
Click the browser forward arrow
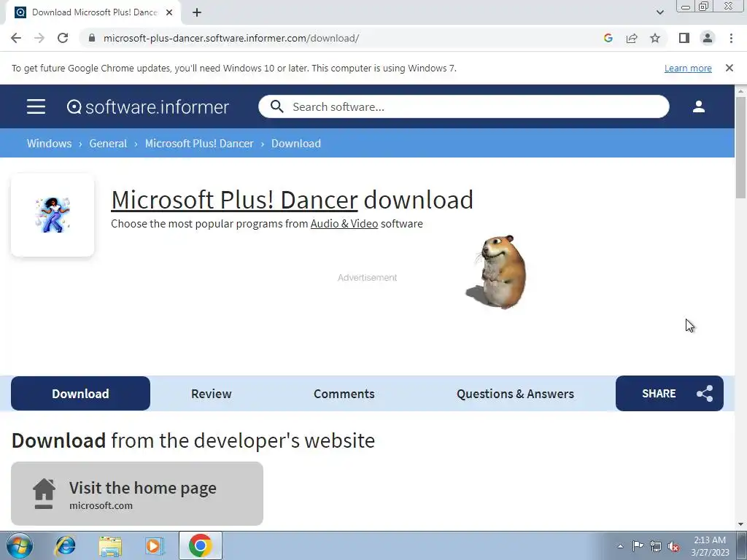(39, 38)
